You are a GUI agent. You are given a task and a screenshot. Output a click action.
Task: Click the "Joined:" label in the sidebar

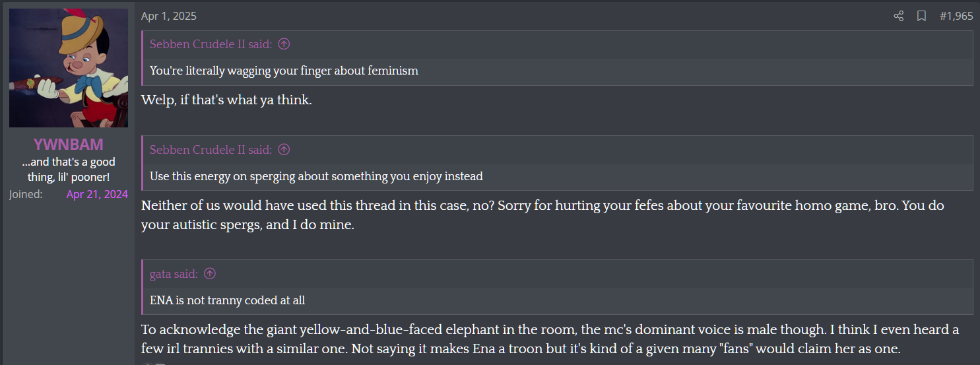click(26, 194)
